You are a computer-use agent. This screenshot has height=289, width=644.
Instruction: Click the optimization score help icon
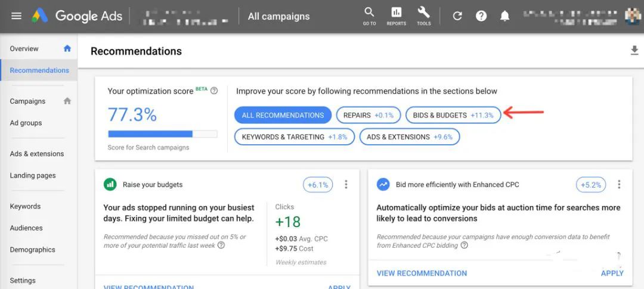(x=214, y=91)
